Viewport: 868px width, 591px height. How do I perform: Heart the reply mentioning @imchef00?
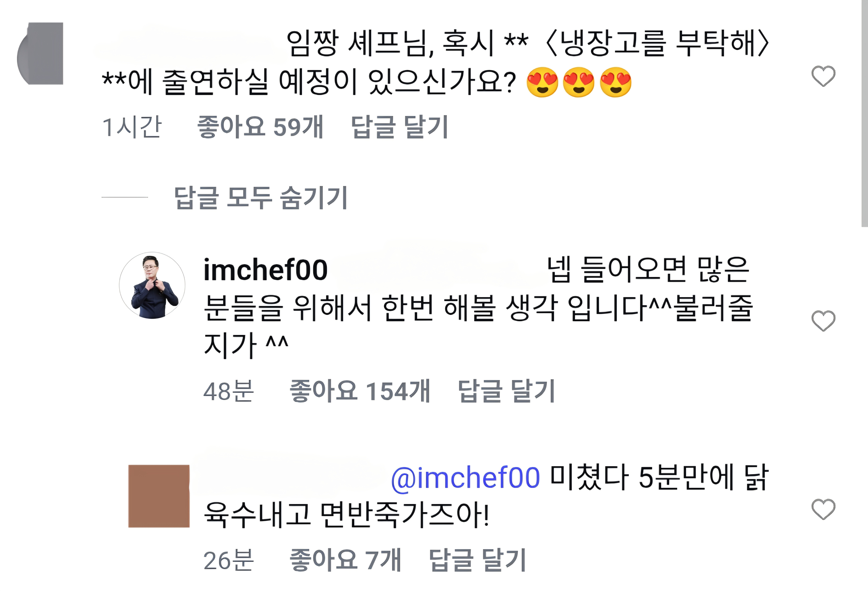tap(823, 509)
